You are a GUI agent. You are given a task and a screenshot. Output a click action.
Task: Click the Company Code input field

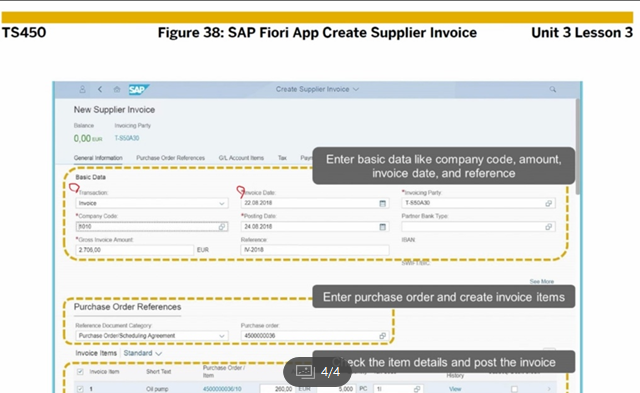[x=152, y=226]
